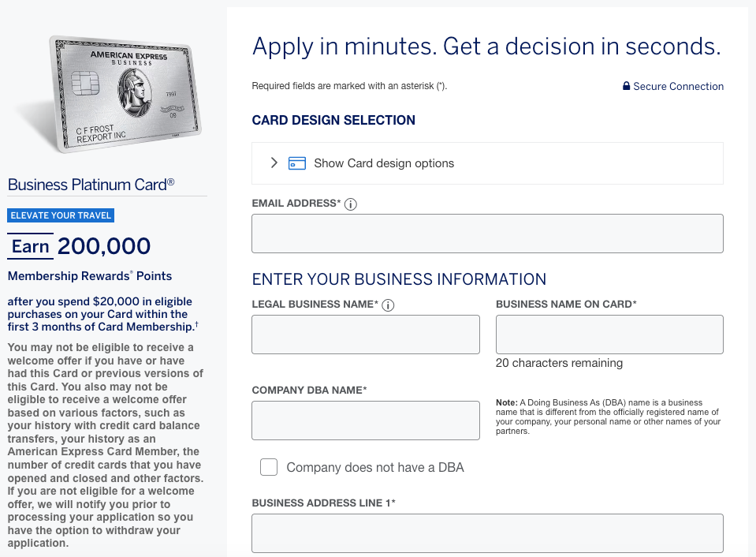The image size is (756, 557).
Task: Click the info icon beside Legal Business Name
Action: pos(388,305)
